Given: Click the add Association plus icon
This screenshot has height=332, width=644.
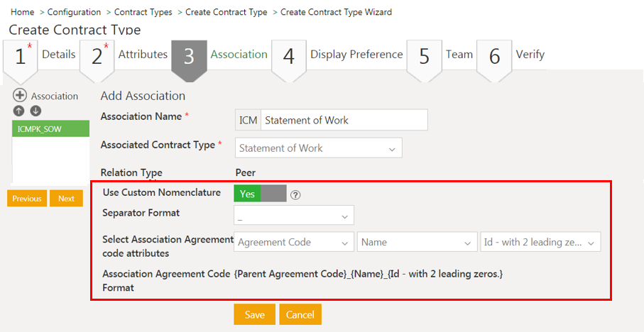Looking at the screenshot, I should [20, 96].
